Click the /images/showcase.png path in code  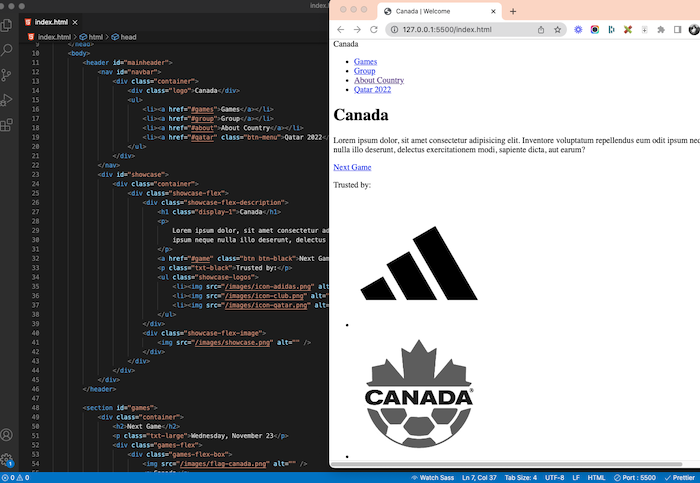(x=233, y=343)
